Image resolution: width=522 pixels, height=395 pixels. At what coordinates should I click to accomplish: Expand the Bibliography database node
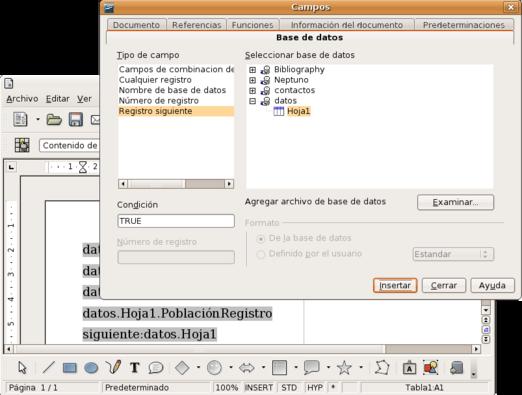point(253,70)
